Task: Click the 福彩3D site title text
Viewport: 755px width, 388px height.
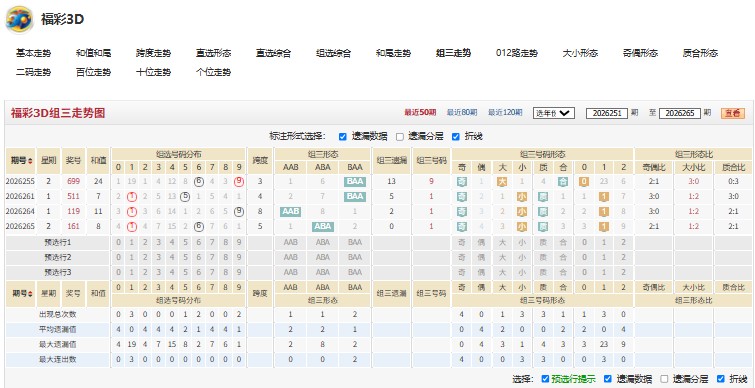Action: [63, 19]
